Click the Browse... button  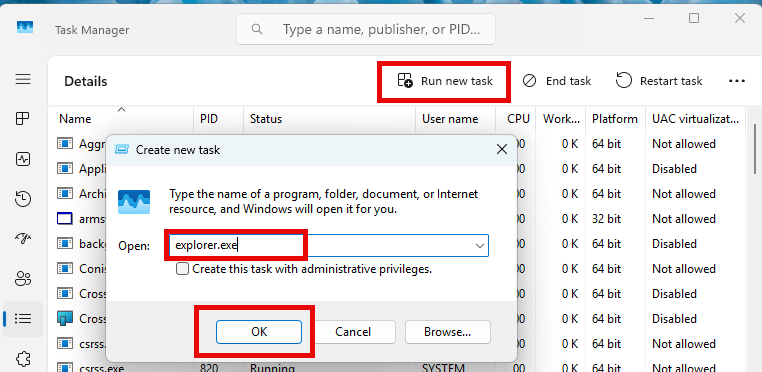click(x=448, y=332)
